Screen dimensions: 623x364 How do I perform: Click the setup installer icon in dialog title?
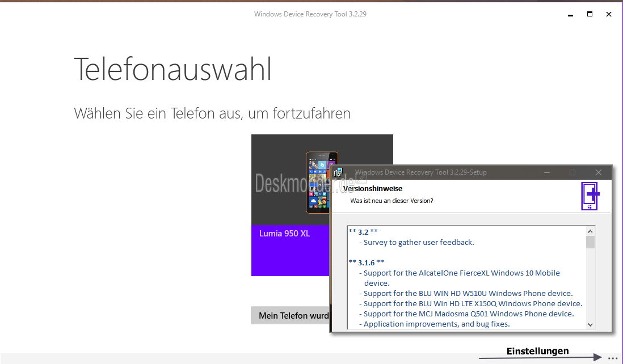tap(338, 172)
